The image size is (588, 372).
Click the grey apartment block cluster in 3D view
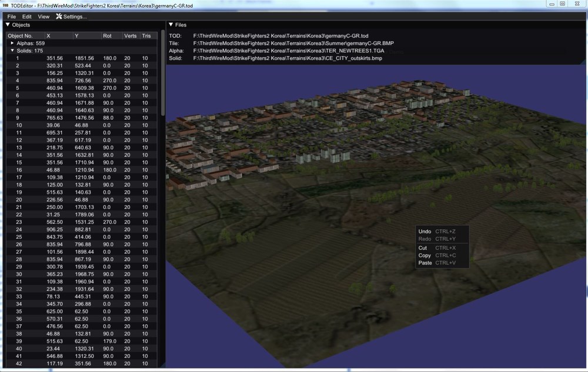coord(323,155)
